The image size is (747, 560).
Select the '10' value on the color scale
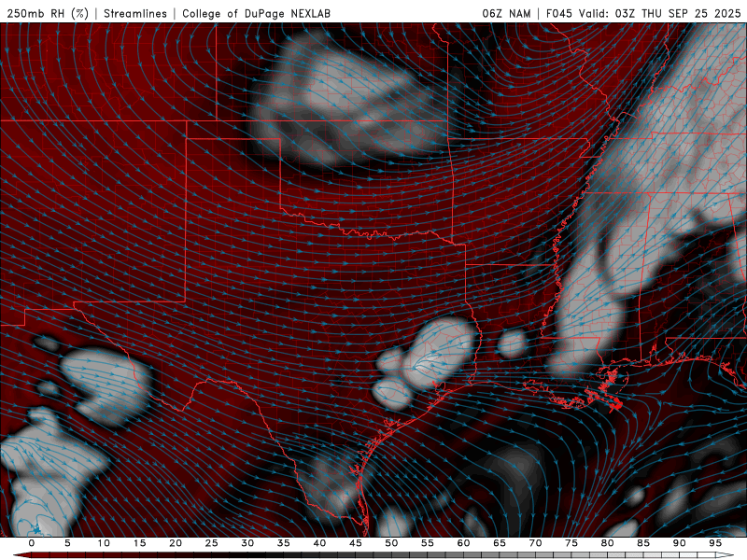click(104, 543)
